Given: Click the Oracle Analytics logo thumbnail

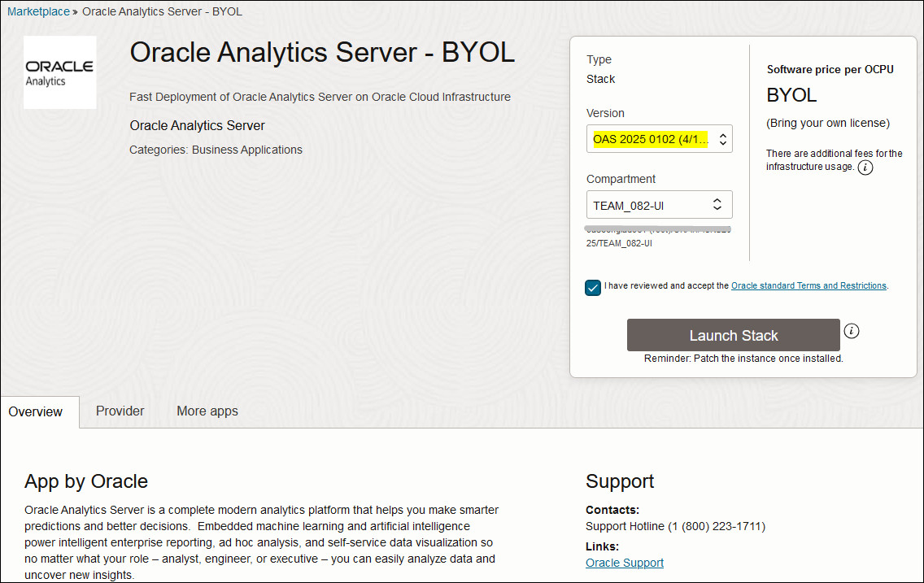Looking at the screenshot, I should (x=60, y=72).
